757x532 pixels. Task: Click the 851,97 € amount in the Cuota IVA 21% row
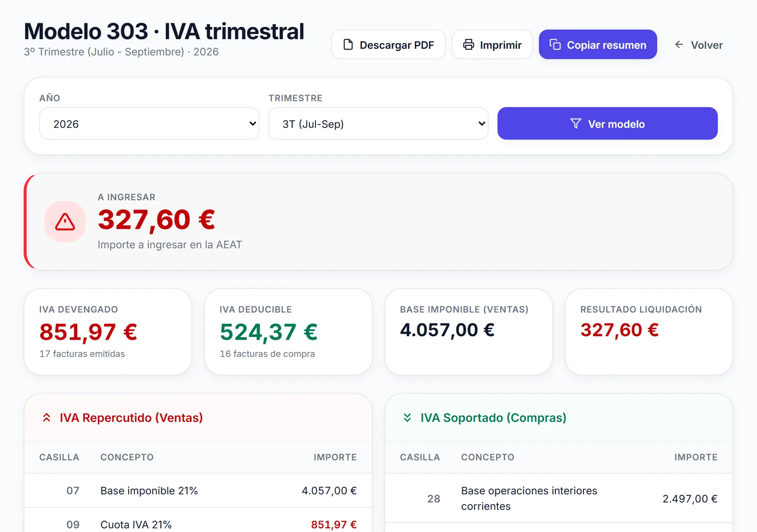(334, 524)
